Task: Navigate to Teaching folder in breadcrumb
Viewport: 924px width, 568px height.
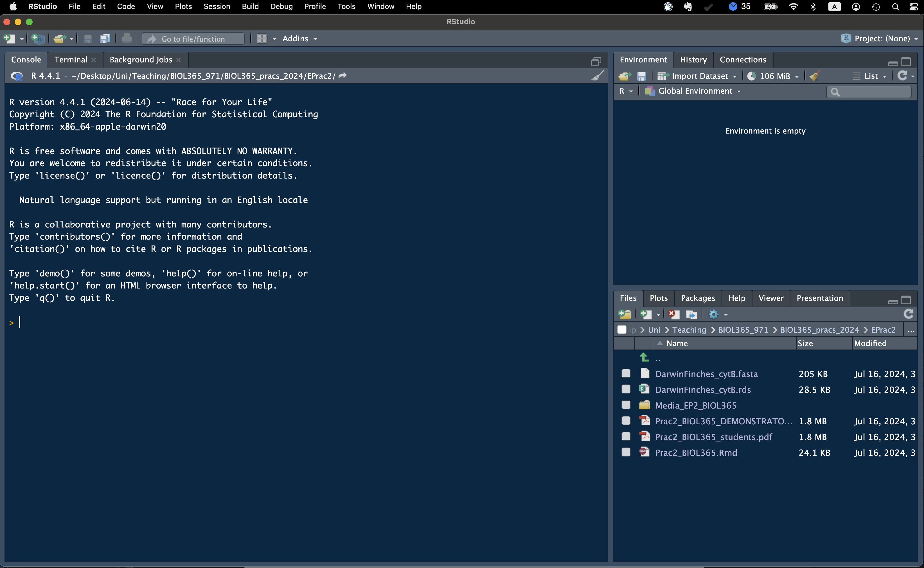Action: (x=689, y=330)
